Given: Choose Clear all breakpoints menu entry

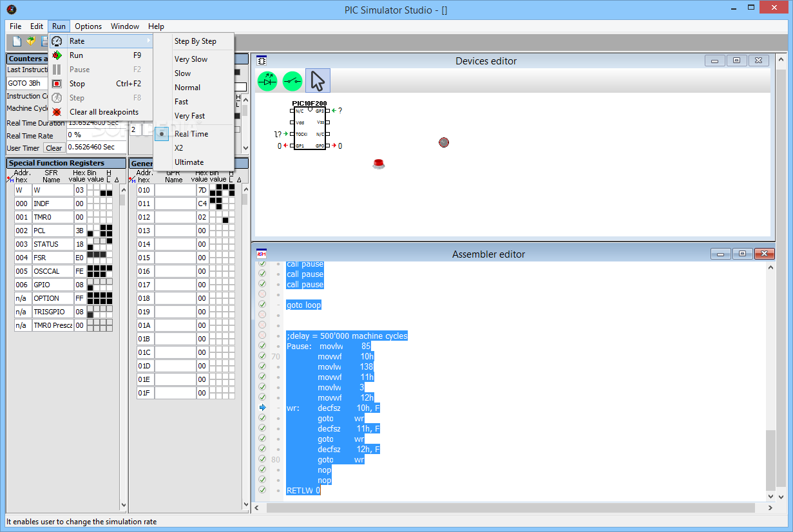Looking at the screenshot, I should (x=101, y=112).
